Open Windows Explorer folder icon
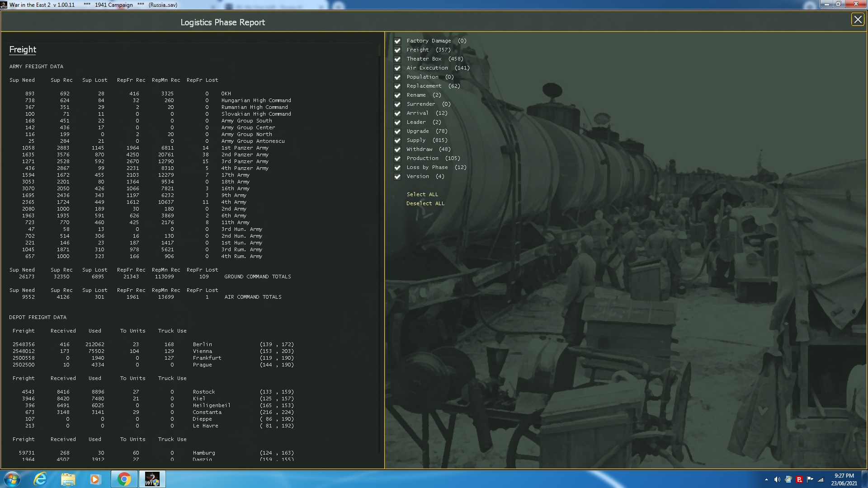 [x=68, y=479]
